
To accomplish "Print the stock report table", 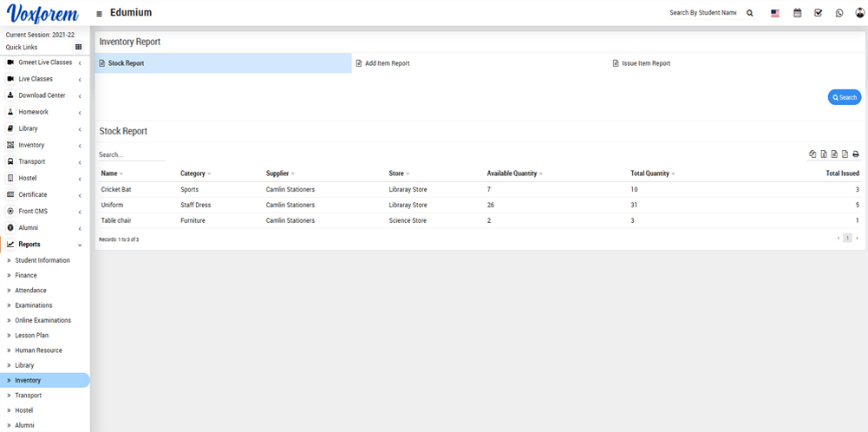I will coord(856,154).
